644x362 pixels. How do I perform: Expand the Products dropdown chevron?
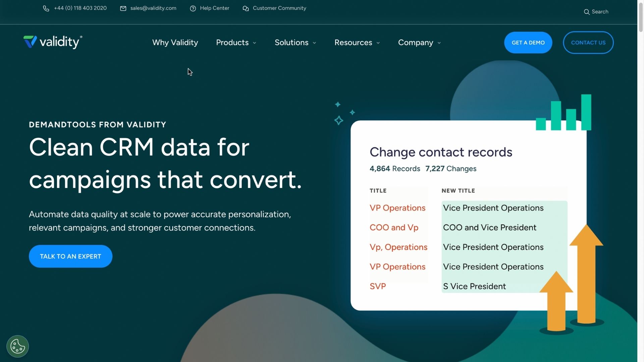point(254,43)
